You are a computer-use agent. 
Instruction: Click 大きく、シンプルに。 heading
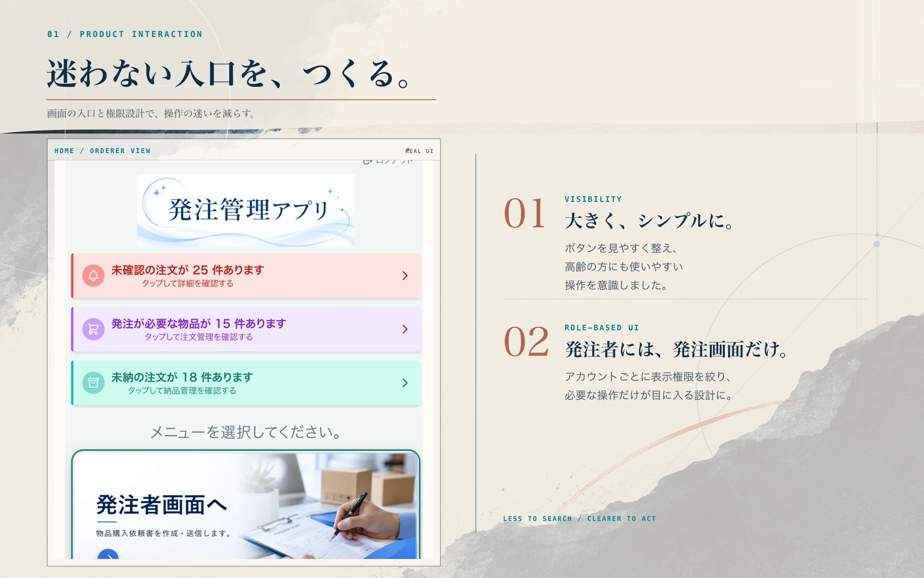tap(650, 221)
